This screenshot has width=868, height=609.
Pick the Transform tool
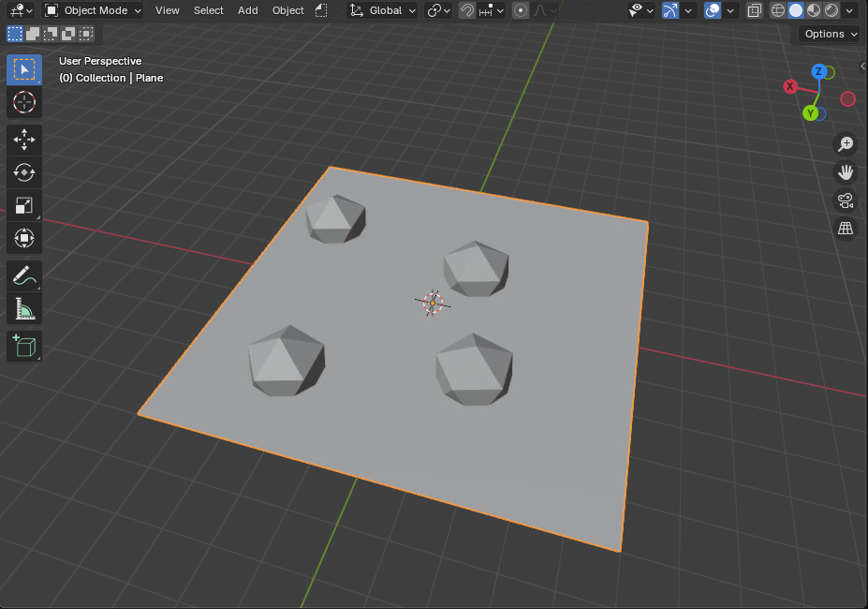coord(23,238)
